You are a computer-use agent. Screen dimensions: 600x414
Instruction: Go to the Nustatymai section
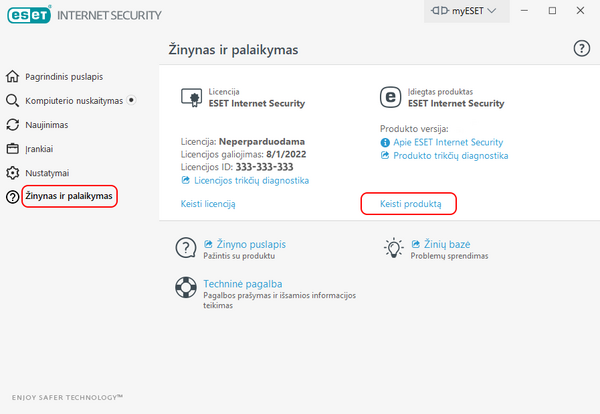47,173
